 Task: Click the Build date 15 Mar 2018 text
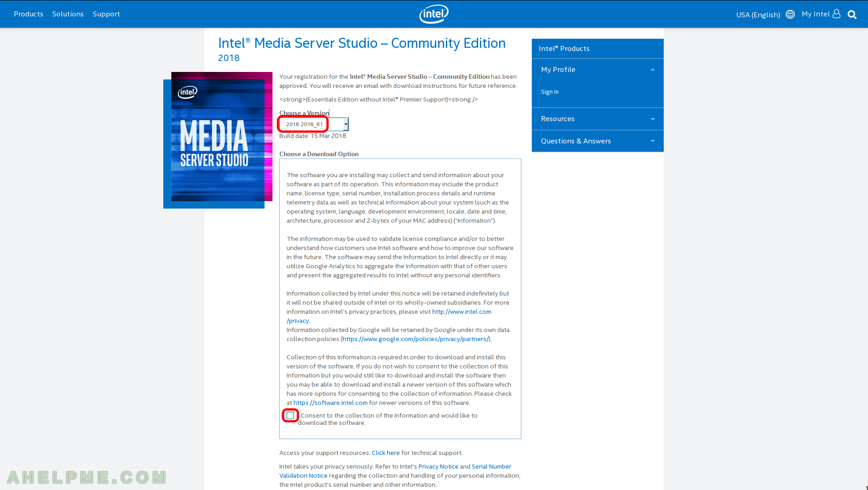(x=313, y=136)
